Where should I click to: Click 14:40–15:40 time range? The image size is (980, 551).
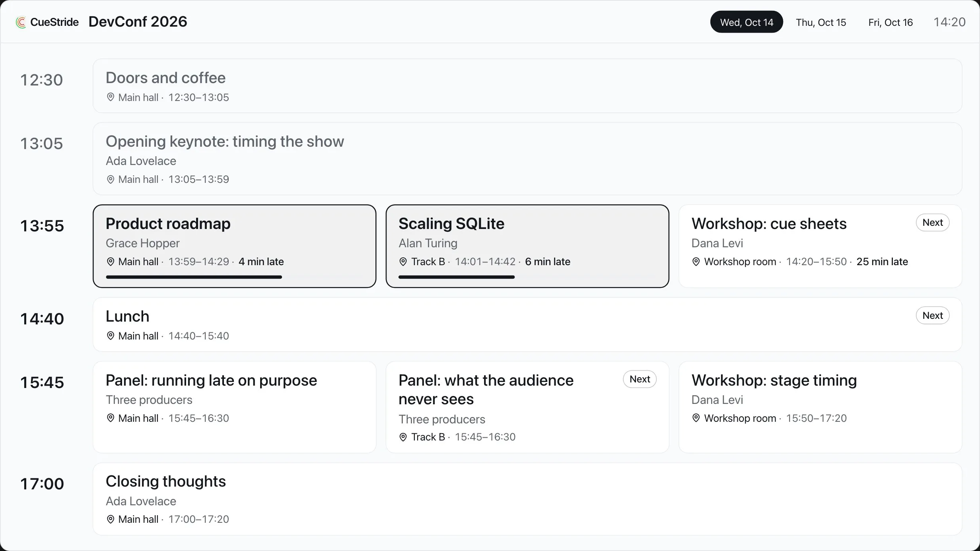198,336
